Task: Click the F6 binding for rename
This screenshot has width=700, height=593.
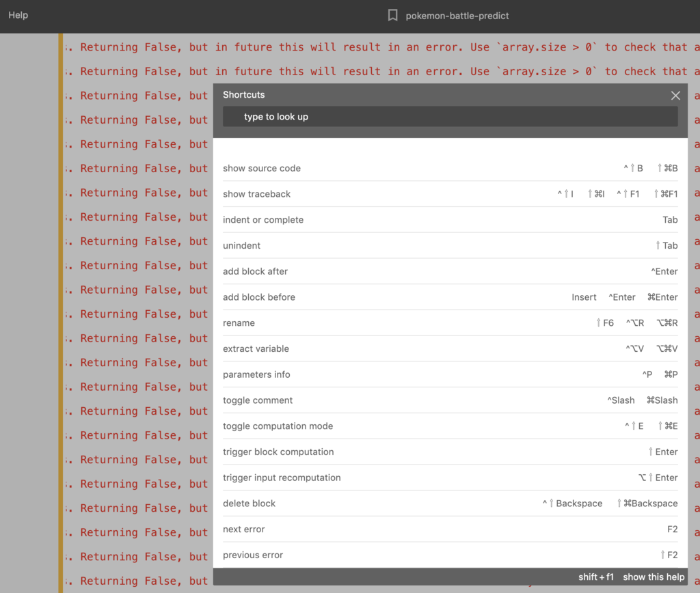Action: (x=606, y=323)
